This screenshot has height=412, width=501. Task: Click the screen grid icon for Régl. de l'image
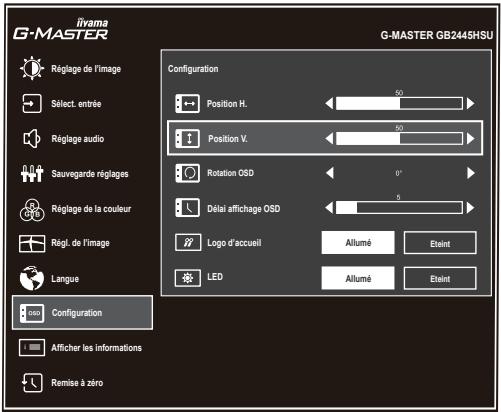tap(32, 243)
